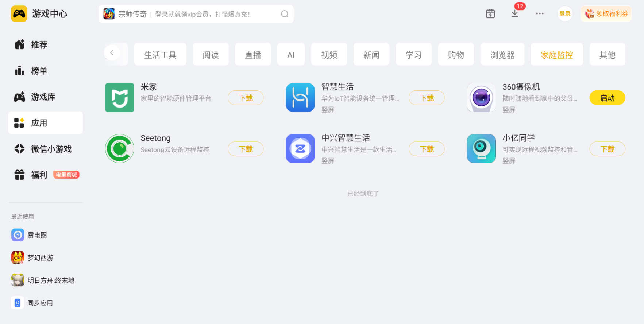Open 同步应用 from recent list
Viewport: 644px width, 324px height.
point(32,303)
